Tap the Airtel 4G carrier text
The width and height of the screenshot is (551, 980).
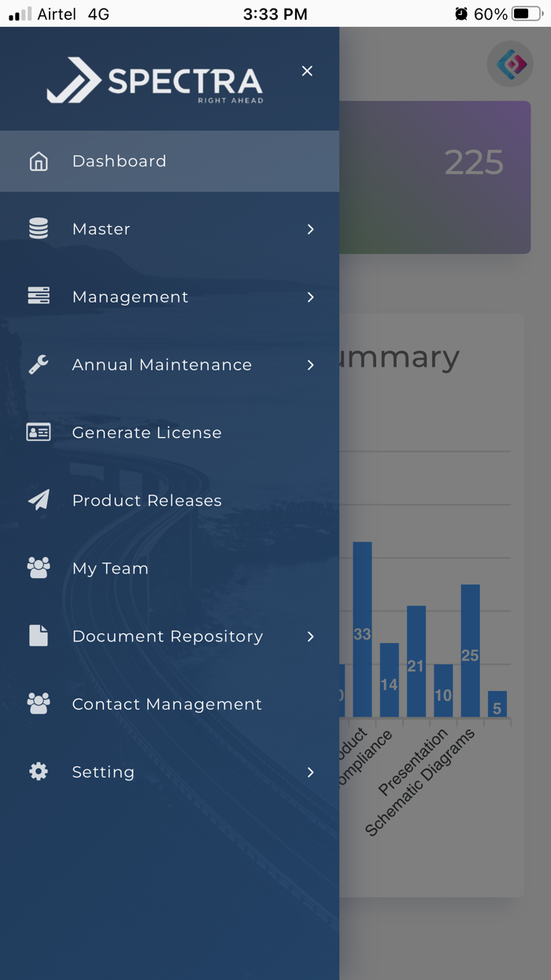click(x=73, y=14)
